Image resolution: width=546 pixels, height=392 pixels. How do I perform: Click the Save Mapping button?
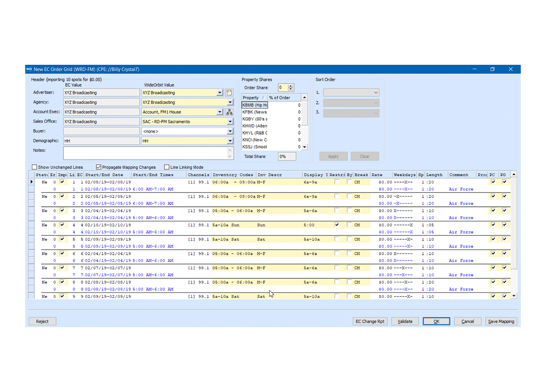click(501, 321)
